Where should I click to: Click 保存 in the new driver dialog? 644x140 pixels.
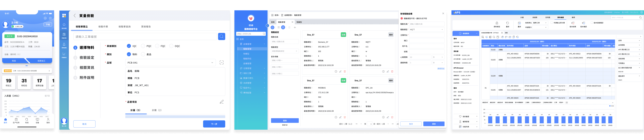click(x=434, y=124)
